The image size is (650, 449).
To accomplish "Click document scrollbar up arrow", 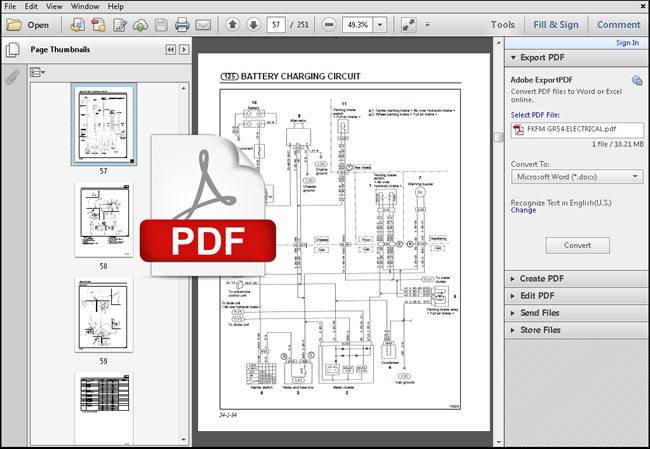I will click(499, 42).
